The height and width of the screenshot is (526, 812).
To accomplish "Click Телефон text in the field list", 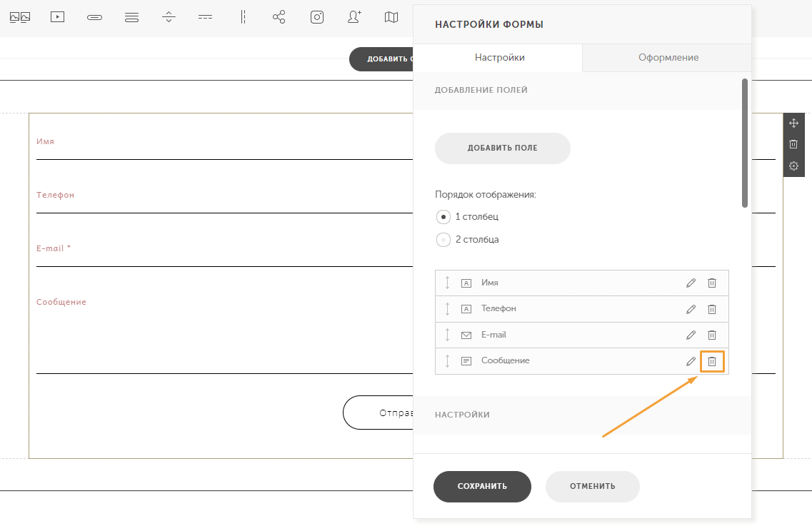I will pyautogui.click(x=498, y=308).
